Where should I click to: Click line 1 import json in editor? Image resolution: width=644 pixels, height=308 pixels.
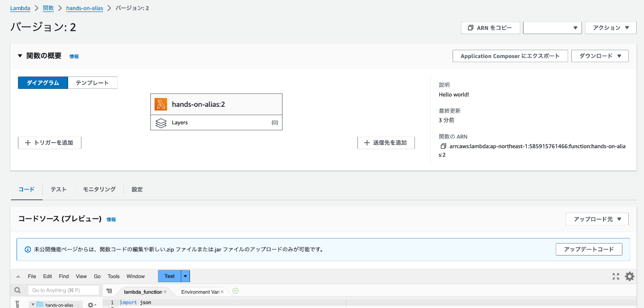136,302
